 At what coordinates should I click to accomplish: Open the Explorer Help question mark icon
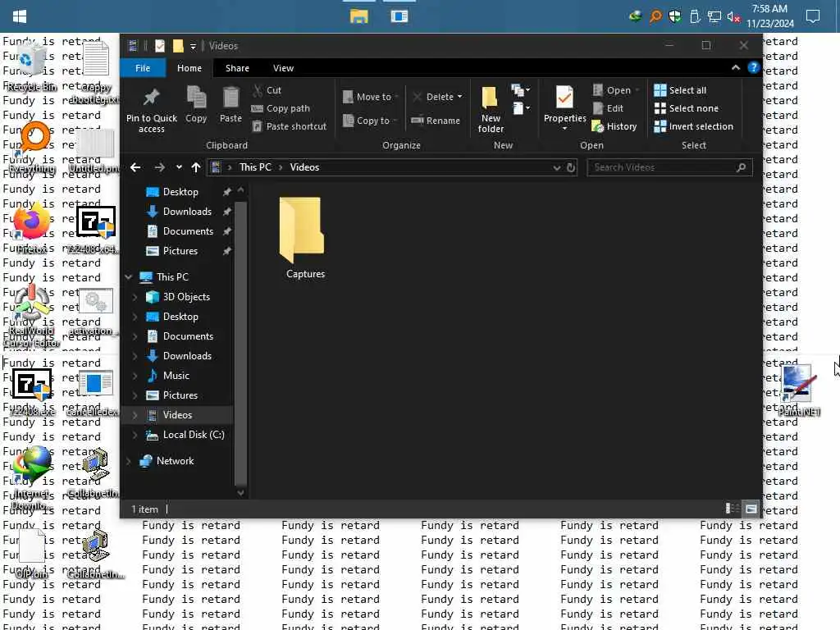(754, 67)
